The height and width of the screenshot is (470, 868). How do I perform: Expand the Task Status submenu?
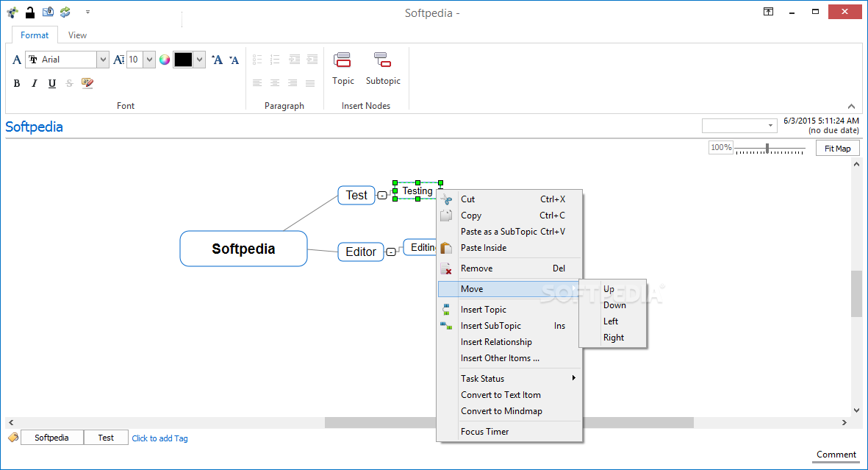click(x=510, y=379)
